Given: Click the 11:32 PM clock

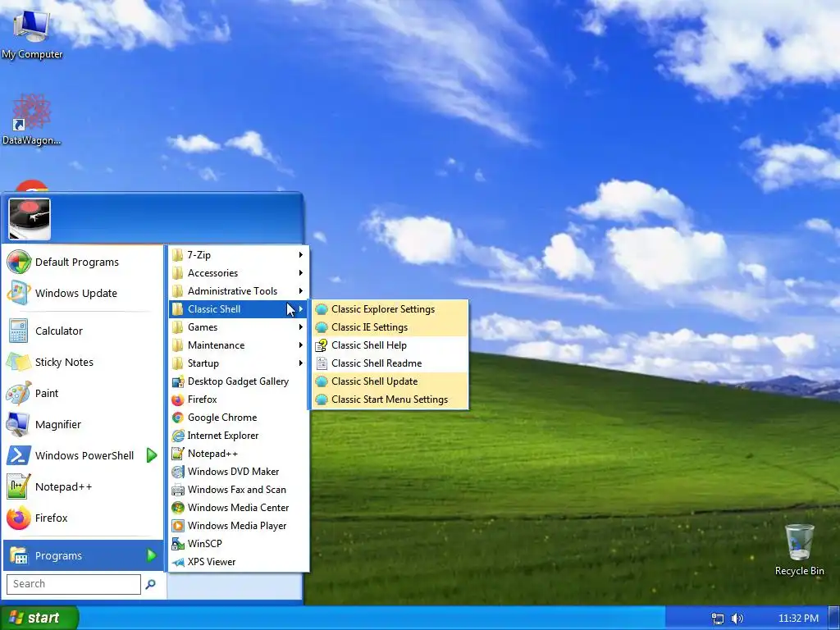Looking at the screenshot, I should click(798, 619).
